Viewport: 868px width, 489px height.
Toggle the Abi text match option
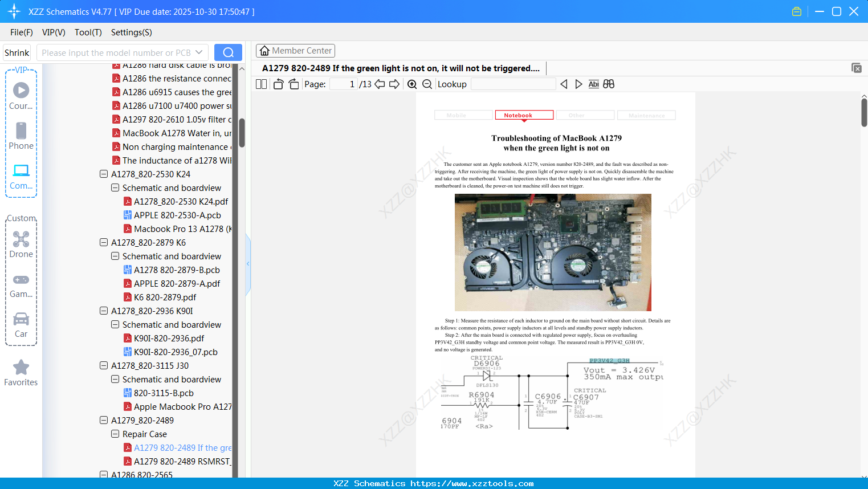[594, 84]
